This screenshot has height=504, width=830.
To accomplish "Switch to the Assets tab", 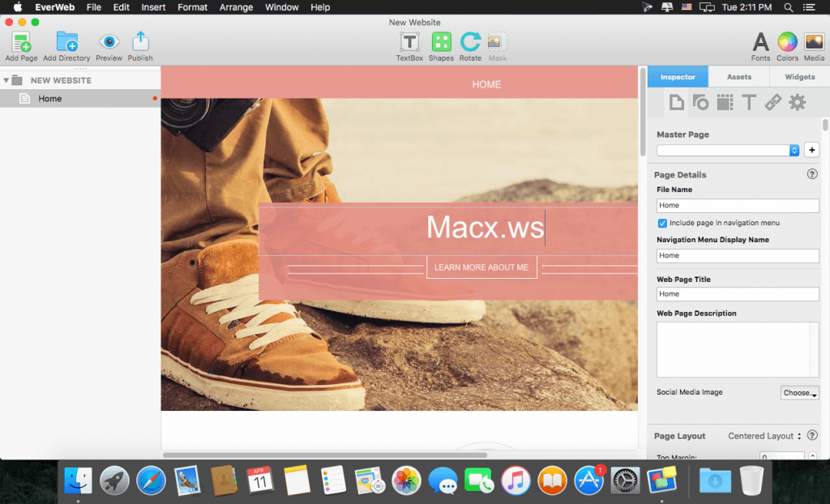I will (739, 76).
